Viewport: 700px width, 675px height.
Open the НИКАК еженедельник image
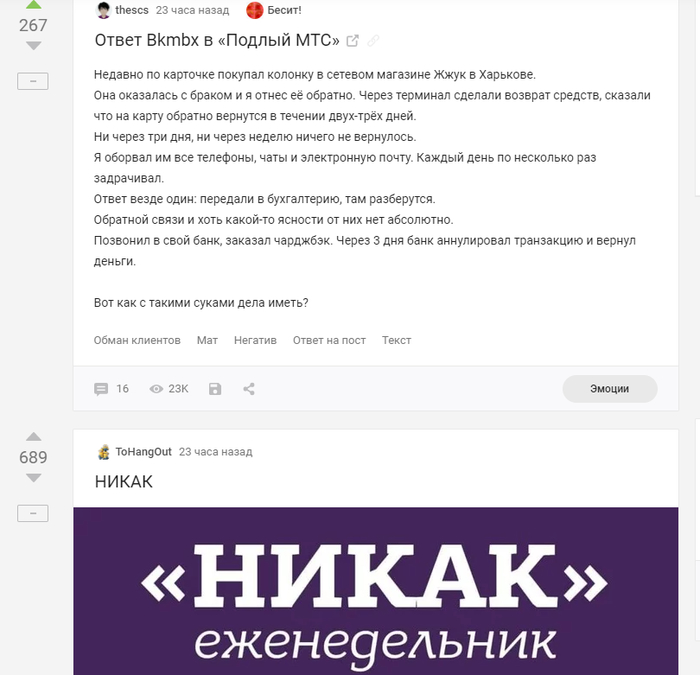tap(375, 591)
